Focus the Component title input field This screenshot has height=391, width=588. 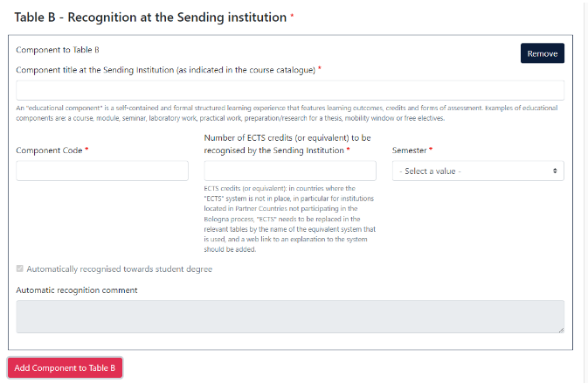290,90
